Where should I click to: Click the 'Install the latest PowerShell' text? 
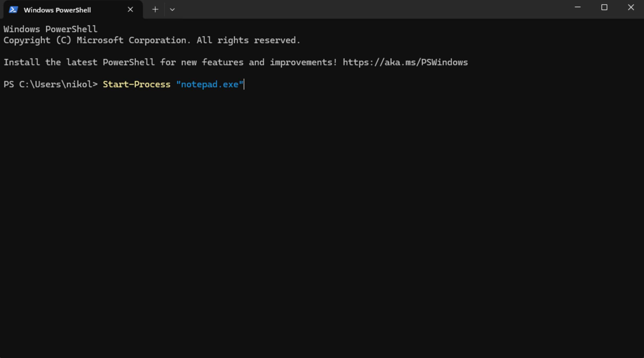pos(79,62)
